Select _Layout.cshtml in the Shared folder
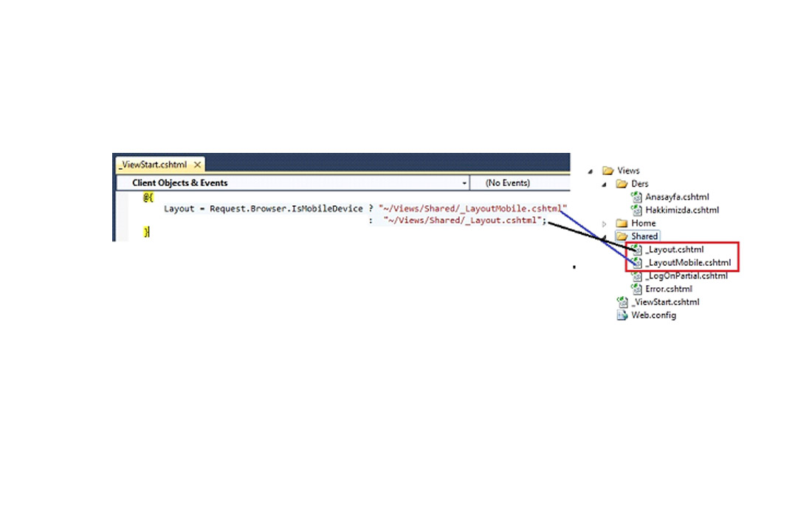Image resolution: width=812 pixels, height=517 pixels. 674,250
